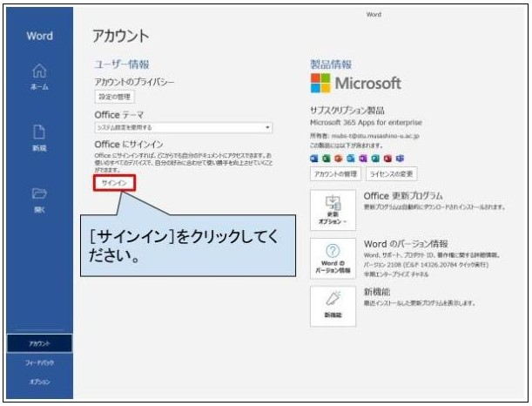The width and height of the screenshot is (532, 406).
Task: Click the Microsoft four-color logo
Action: [320, 83]
